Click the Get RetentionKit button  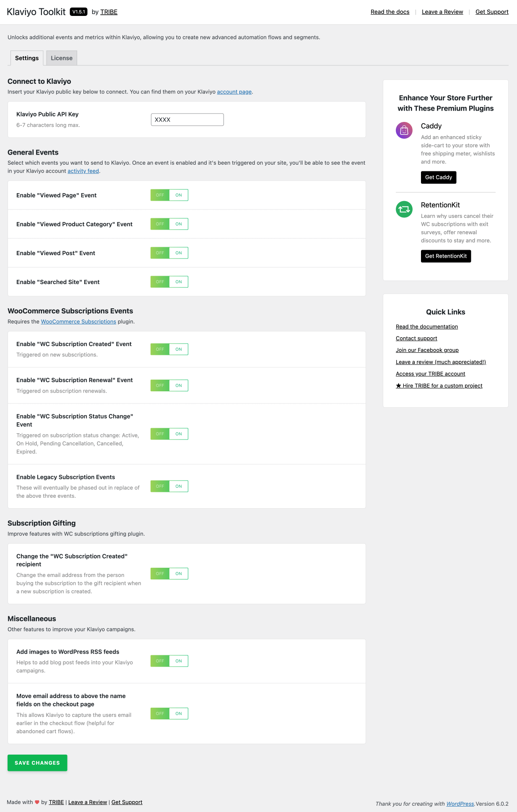pyautogui.click(x=446, y=256)
